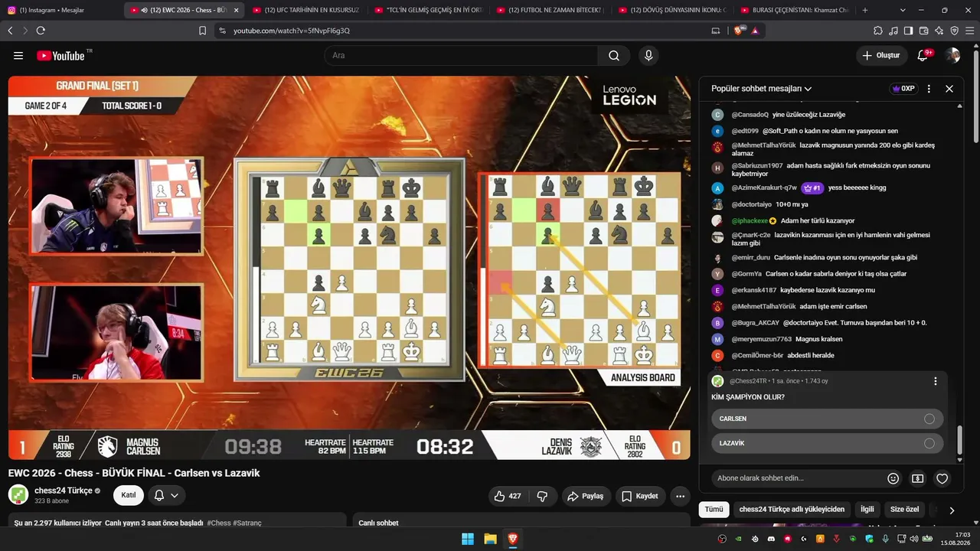Send a Super Chat with the dollar icon
Image resolution: width=980 pixels, height=551 pixels.
click(917, 478)
